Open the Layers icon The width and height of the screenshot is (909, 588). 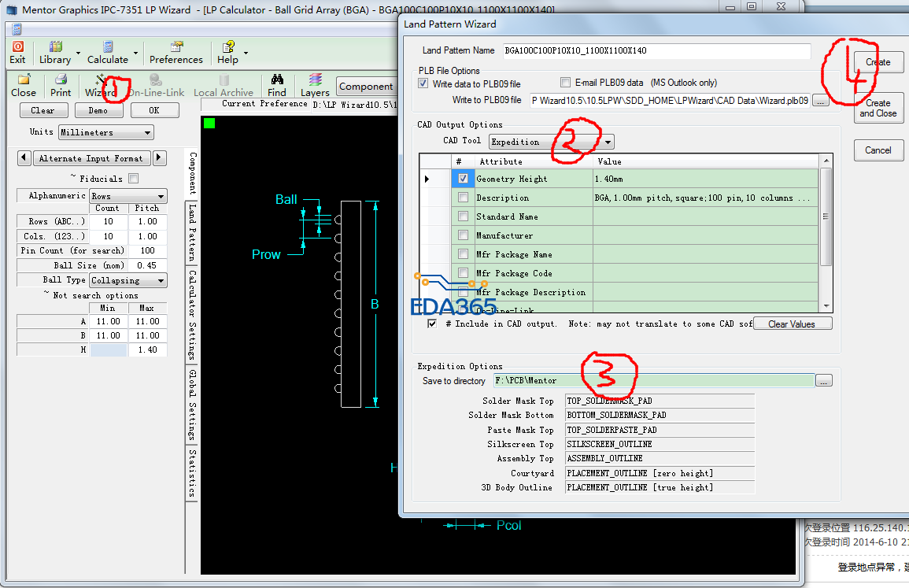[x=315, y=85]
